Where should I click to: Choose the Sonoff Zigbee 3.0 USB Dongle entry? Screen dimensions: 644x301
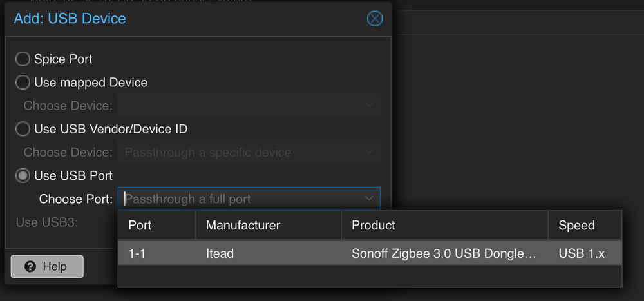click(x=445, y=253)
